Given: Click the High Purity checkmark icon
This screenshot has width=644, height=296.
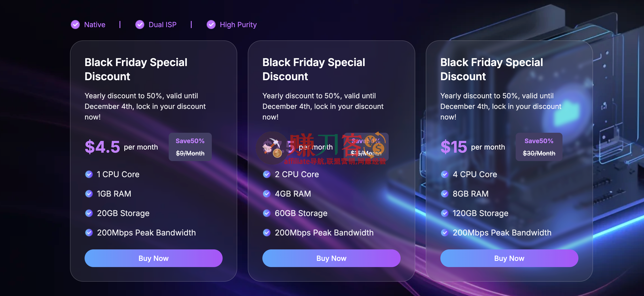Looking at the screenshot, I should point(211,25).
